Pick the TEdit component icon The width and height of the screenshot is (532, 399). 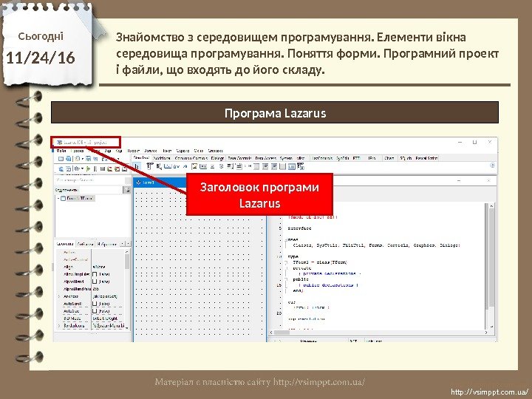[185, 166]
